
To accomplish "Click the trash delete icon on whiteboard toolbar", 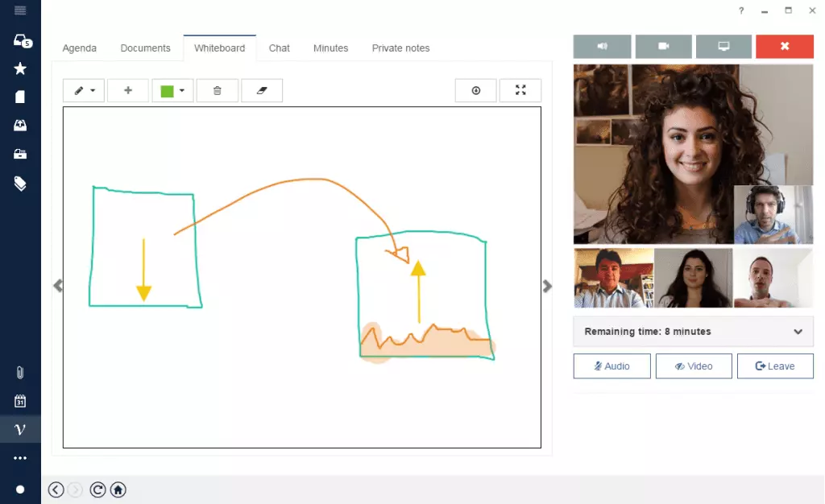I will (217, 91).
